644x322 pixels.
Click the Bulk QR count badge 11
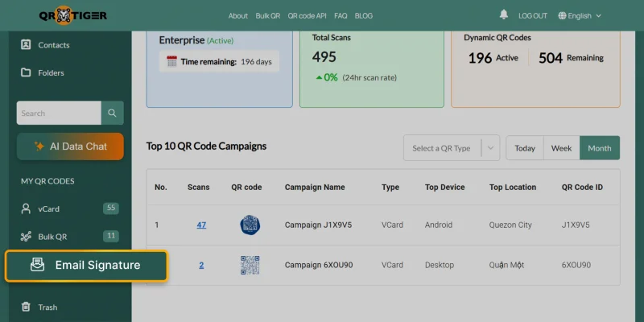pyautogui.click(x=111, y=236)
